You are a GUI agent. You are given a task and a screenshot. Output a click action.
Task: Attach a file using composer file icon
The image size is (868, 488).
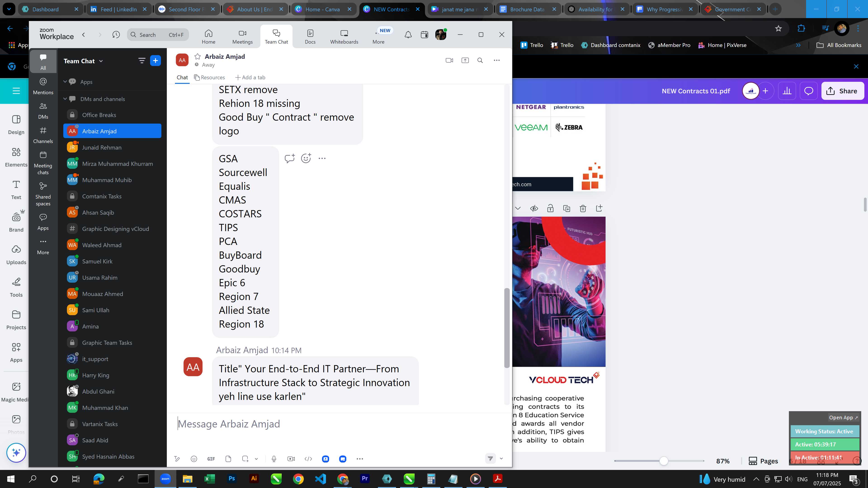point(228,459)
